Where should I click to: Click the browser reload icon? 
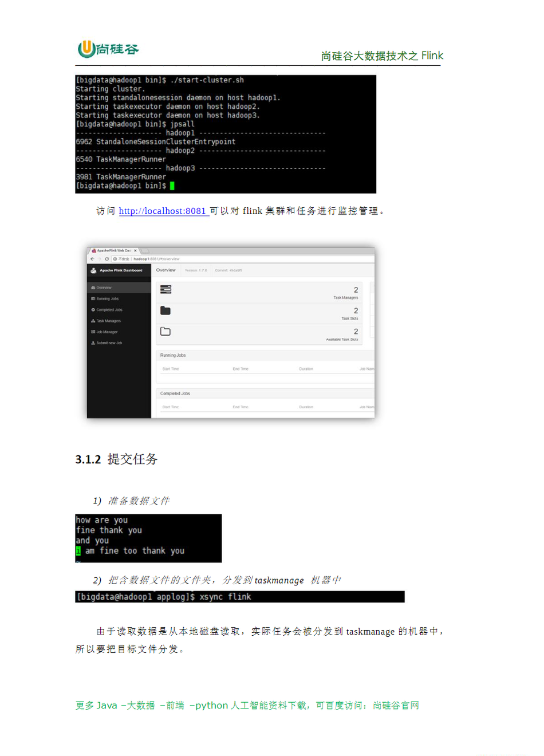tap(107, 259)
